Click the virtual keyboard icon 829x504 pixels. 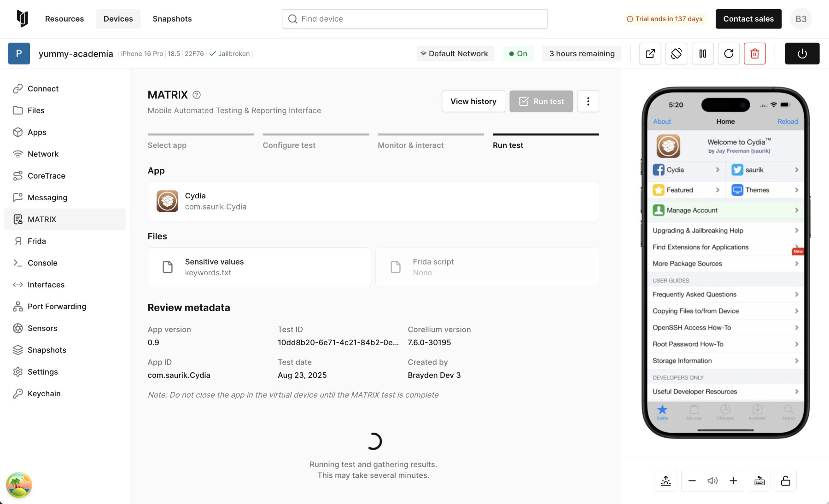pos(759,481)
